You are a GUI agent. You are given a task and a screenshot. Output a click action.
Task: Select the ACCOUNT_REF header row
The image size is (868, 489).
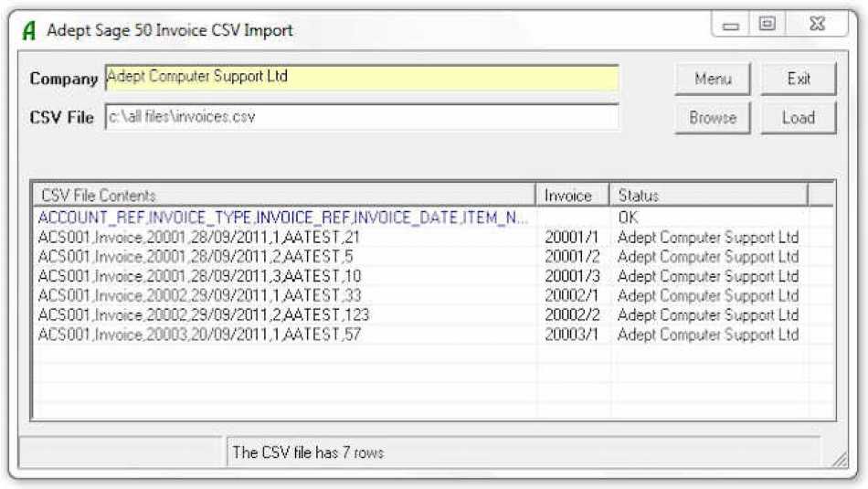click(283, 218)
